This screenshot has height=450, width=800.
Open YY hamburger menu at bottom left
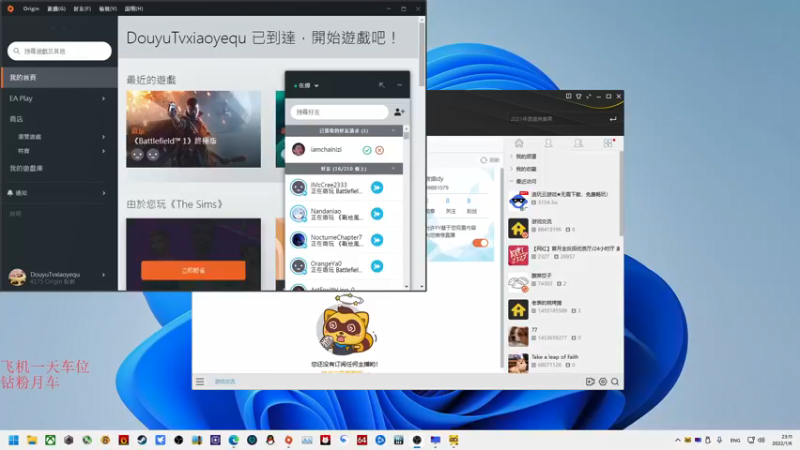(x=200, y=382)
